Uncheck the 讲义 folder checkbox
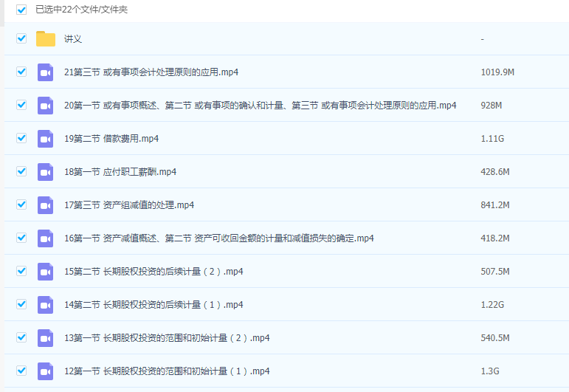 tap(21, 38)
